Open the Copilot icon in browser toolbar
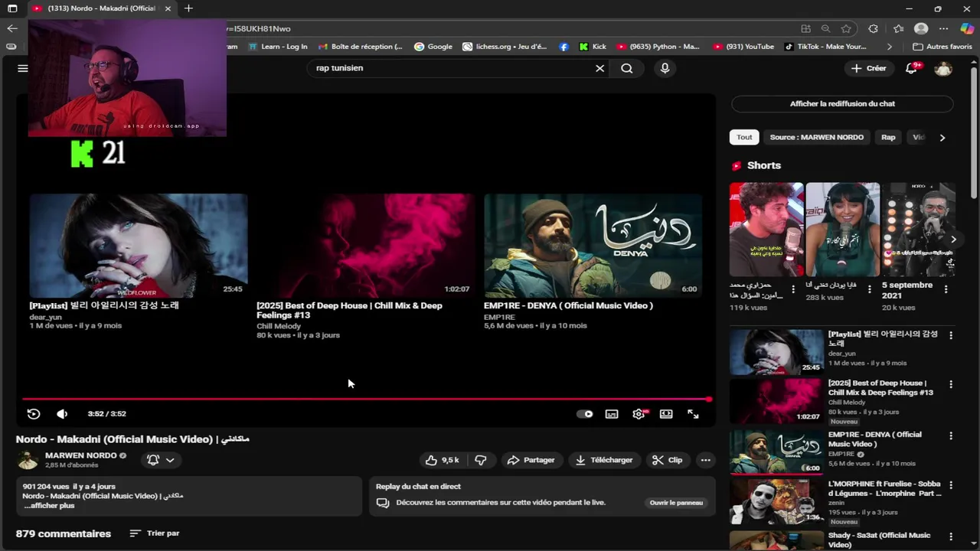The image size is (980, 551). tap(967, 28)
